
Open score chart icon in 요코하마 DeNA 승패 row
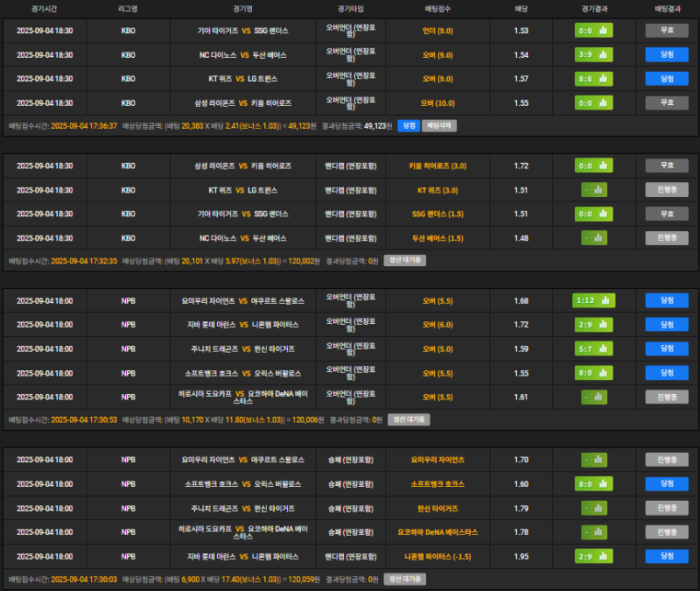[594, 532]
